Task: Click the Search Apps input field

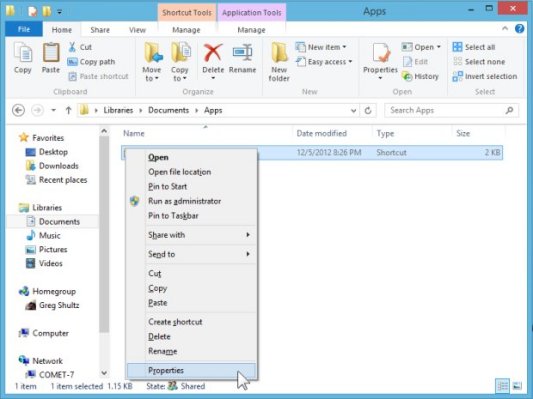Action: [446, 110]
